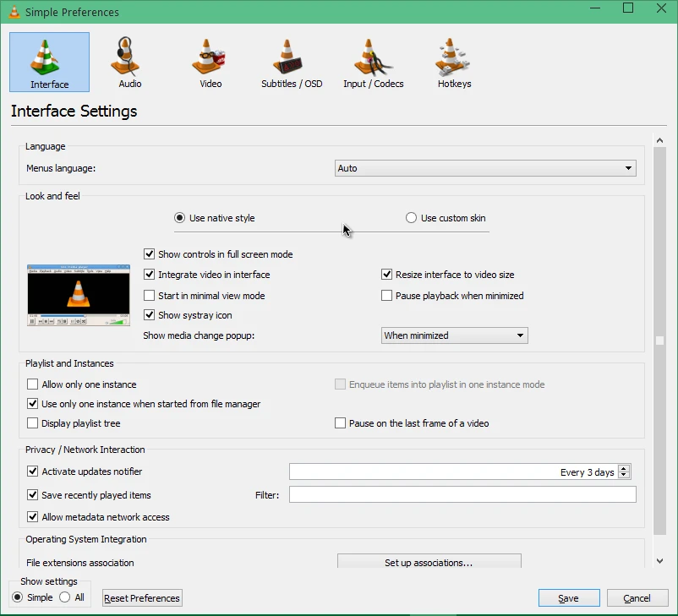
Task: Select the Use custom skin radio button
Action: pos(411,217)
